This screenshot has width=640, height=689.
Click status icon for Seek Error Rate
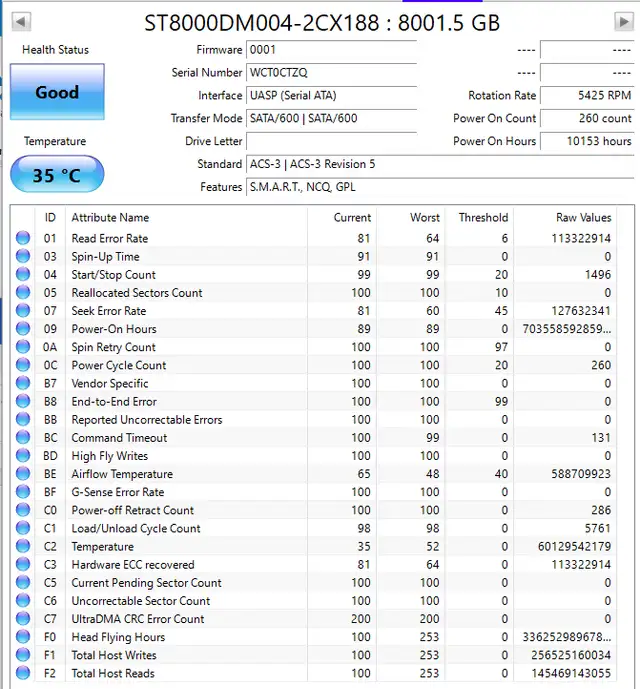[x=23, y=310]
